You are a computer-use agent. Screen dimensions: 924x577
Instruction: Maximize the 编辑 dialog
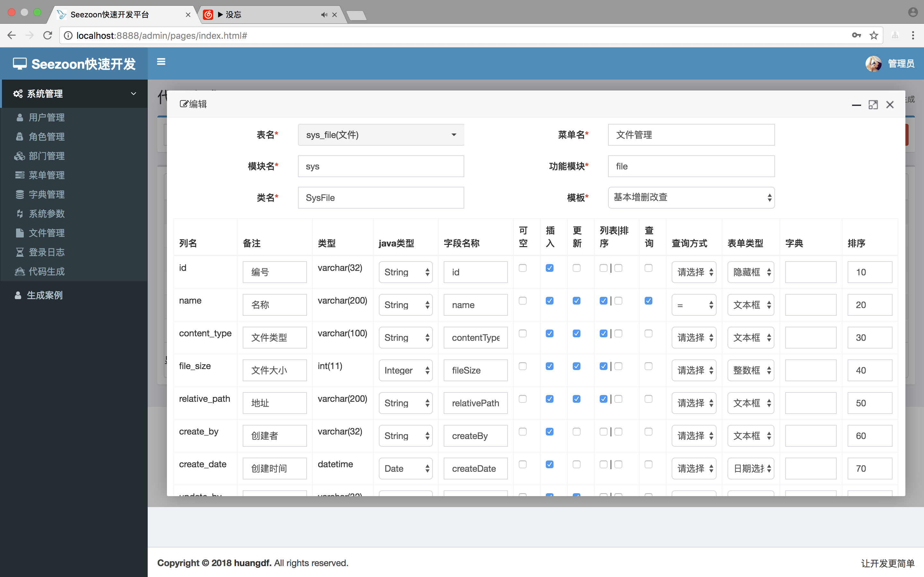tap(873, 105)
